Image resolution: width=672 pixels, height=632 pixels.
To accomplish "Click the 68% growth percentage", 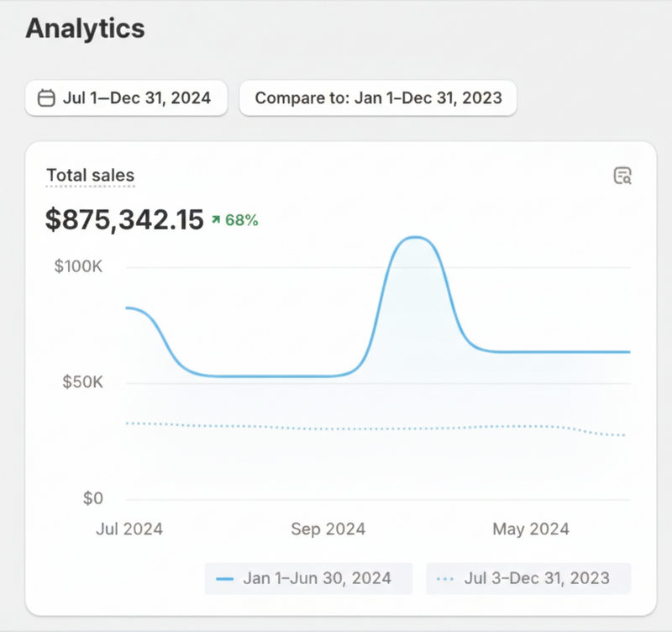I will [x=242, y=220].
